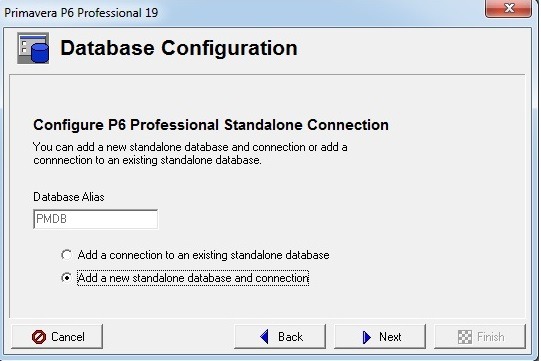
Task: Click the 'Database Alias' label
Action: [69, 197]
